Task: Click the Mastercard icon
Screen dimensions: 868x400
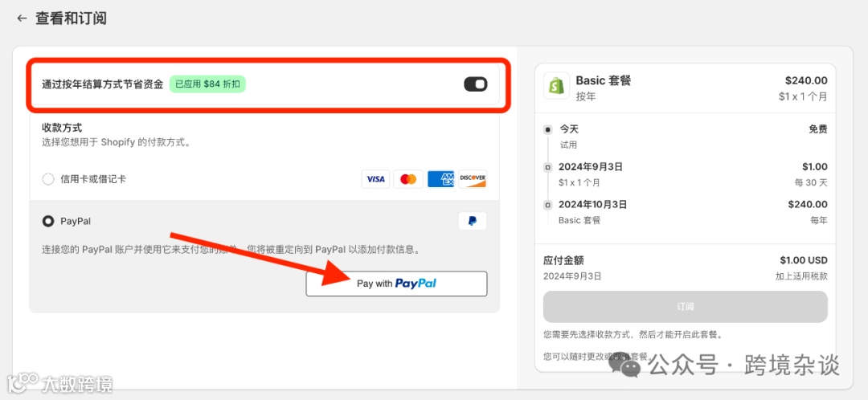Action: (x=408, y=179)
